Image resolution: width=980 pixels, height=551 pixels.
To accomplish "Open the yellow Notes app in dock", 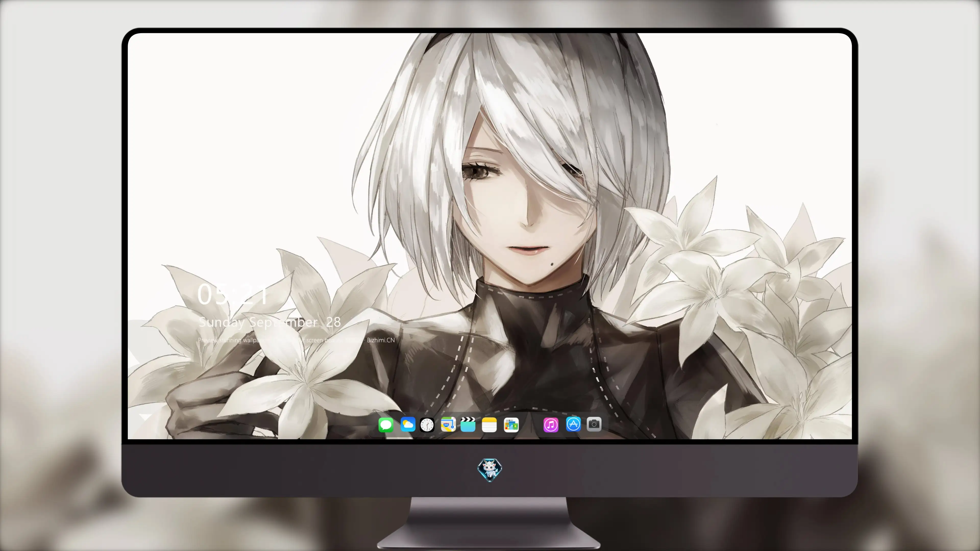I will (x=489, y=425).
